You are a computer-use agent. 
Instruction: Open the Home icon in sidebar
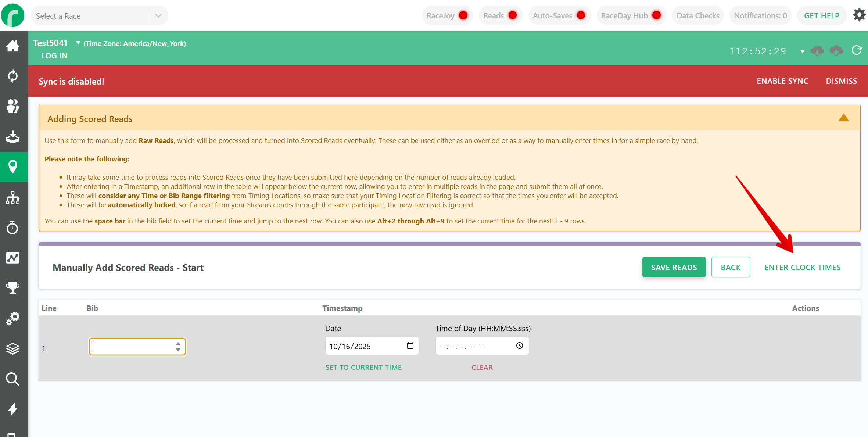(13, 46)
